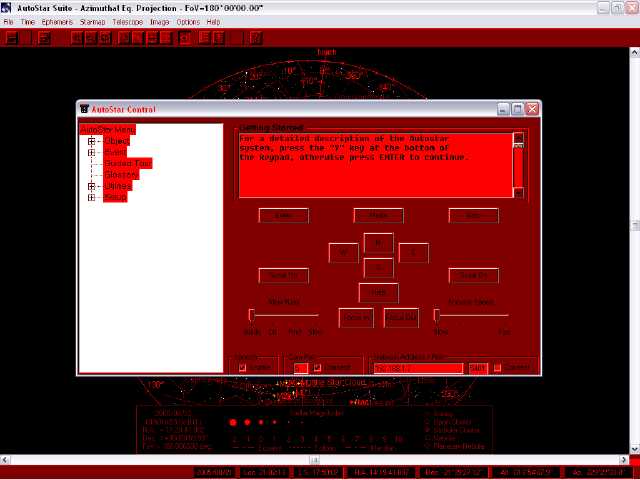640x480 pixels.
Task: Click the Lon value in the status bar
Action: 264,473
